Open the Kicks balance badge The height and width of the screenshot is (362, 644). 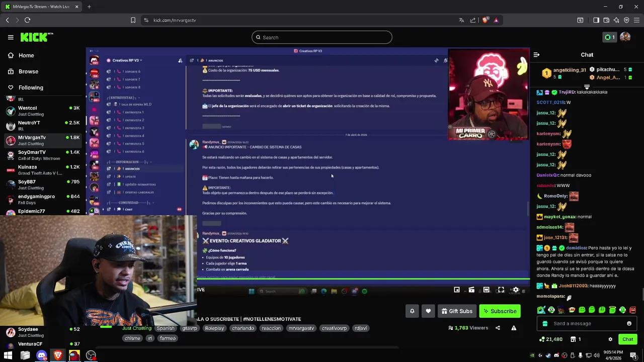pyautogui.click(x=609, y=37)
